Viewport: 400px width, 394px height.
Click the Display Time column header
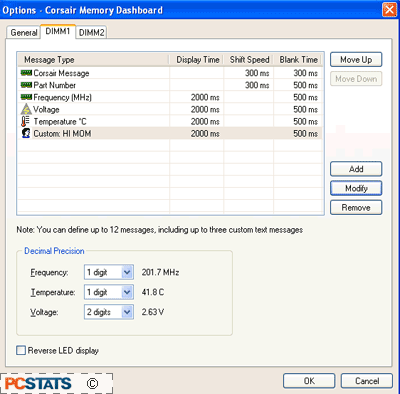197,60
